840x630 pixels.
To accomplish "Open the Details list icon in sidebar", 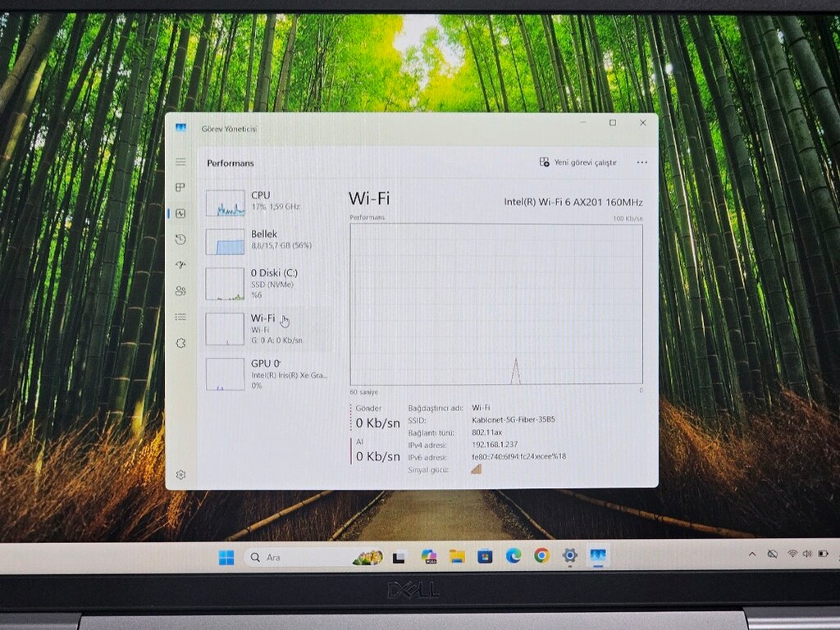I will (x=180, y=317).
